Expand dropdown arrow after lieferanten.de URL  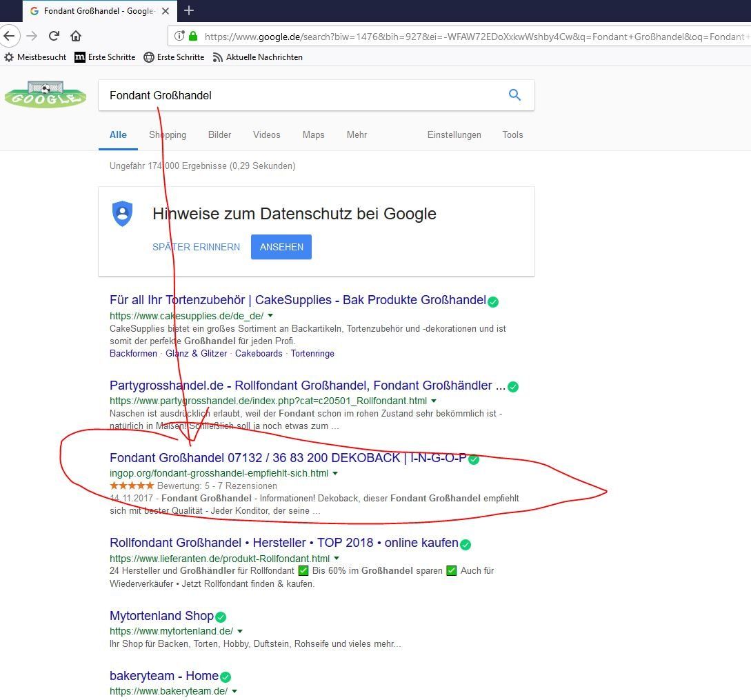pyautogui.click(x=337, y=558)
